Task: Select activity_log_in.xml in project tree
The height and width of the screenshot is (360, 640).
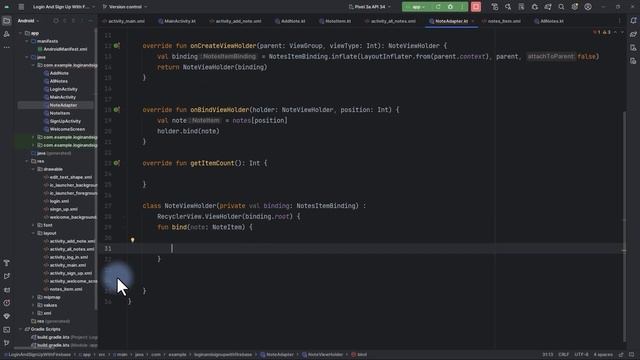Action: click(x=69, y=257)
